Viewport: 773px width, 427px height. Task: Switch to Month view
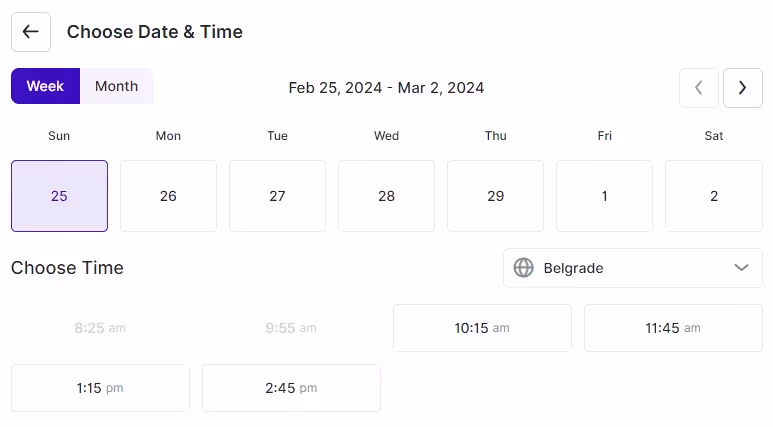tap(116, 86)
